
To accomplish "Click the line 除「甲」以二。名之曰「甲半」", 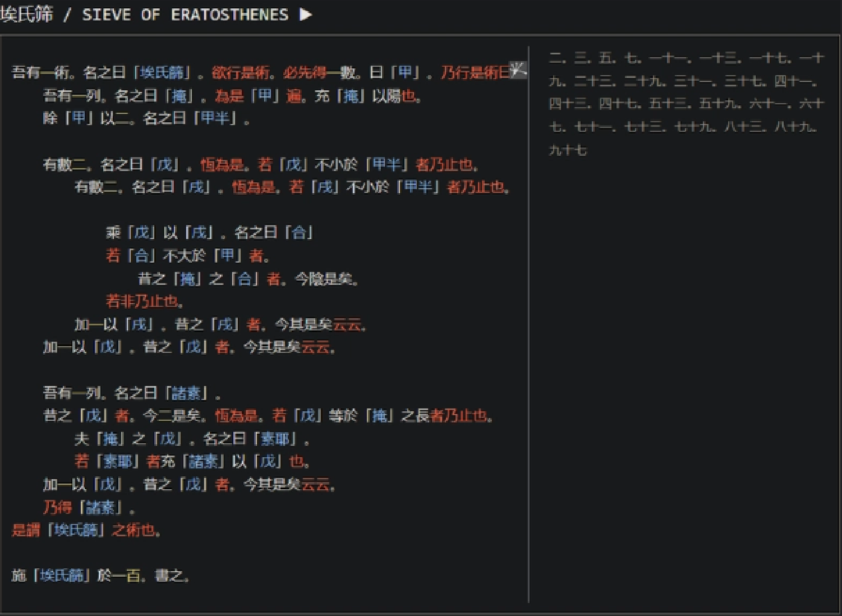I will (147, 119).
